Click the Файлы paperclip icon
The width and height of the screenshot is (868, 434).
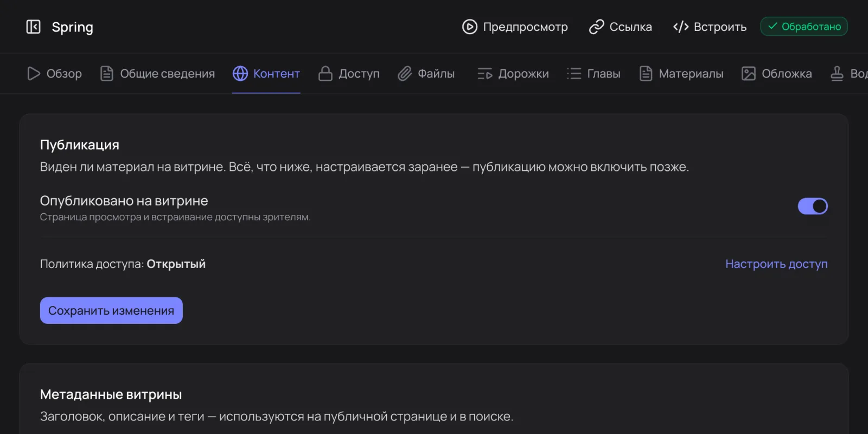point(405,73)
